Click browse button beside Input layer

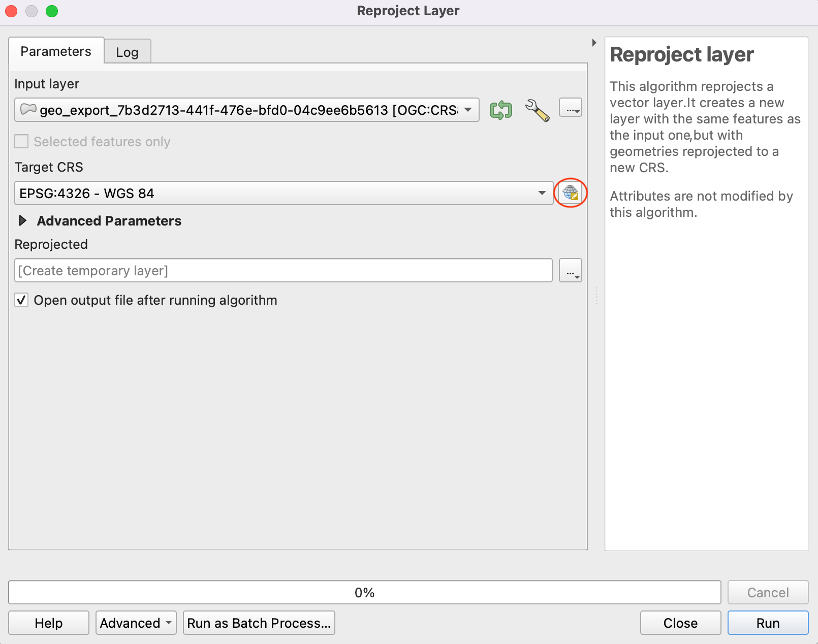click(x=571, y=108)
